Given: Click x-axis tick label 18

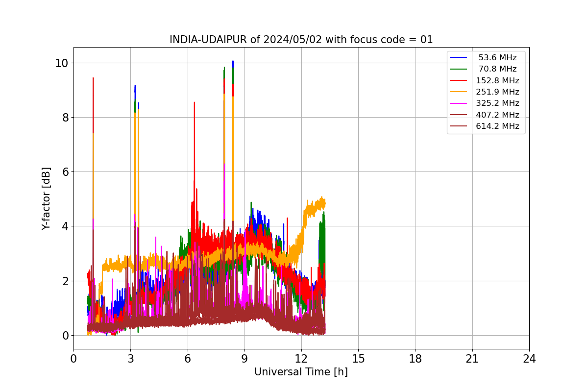Looking at the screenshot, I should [x=416, y=359].
